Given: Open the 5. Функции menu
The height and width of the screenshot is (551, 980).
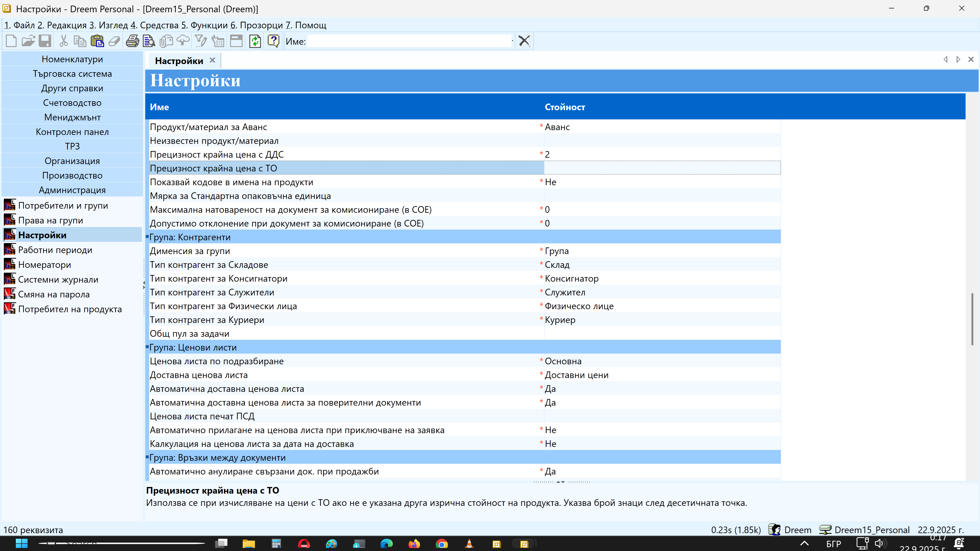Looking at the screenshot, I should 204,25.
